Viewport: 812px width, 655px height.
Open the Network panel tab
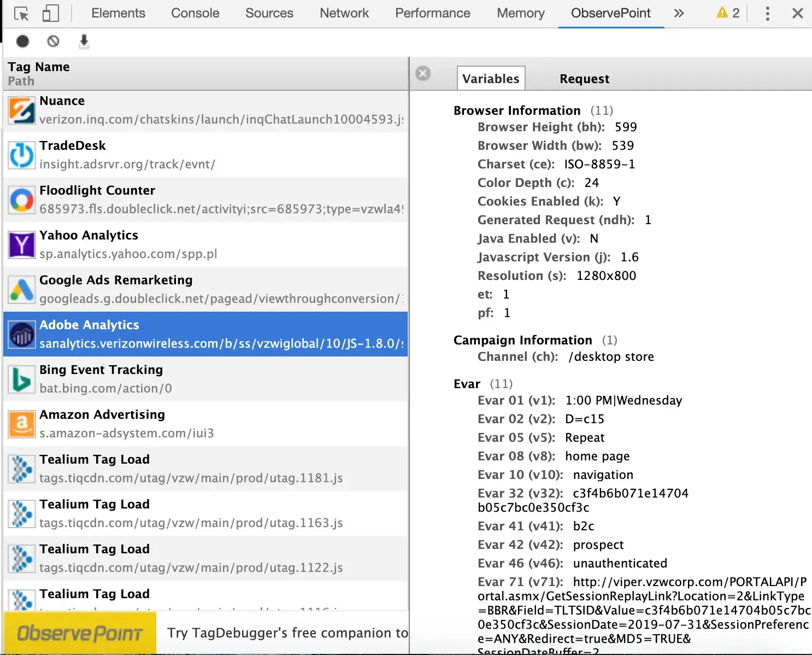point(344,13)
